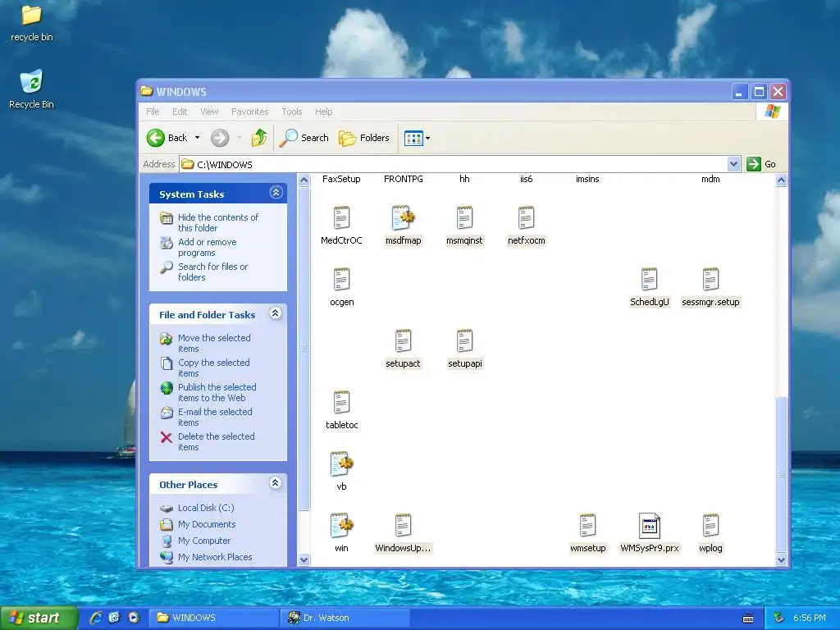Select the WindowsUp... log file

tap(403, 526)
